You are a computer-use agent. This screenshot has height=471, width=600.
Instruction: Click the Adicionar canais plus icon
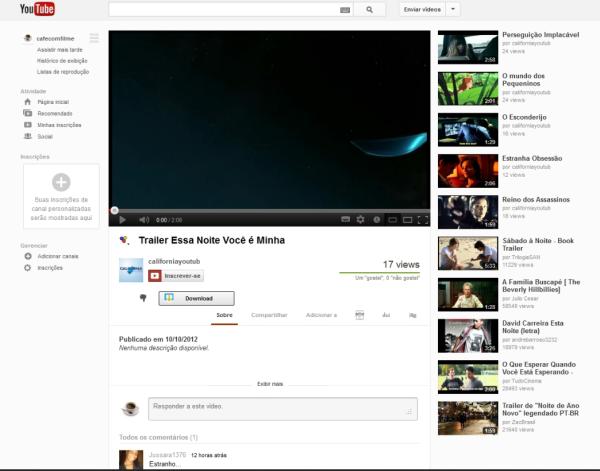point(28,256)
